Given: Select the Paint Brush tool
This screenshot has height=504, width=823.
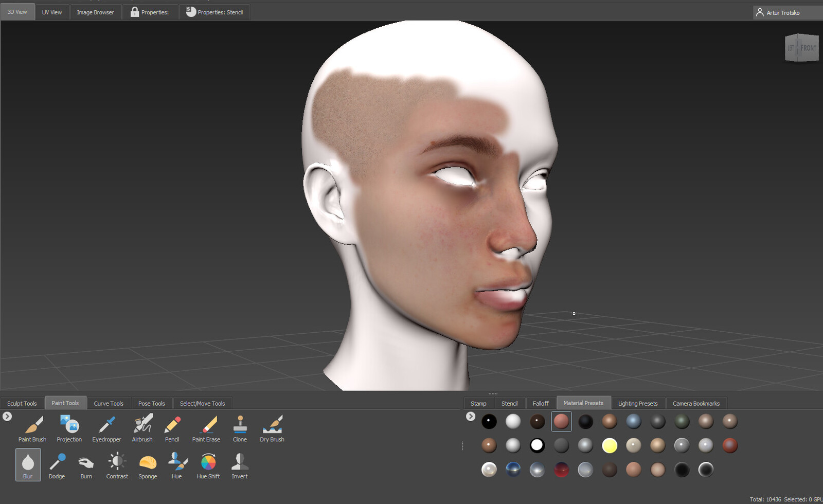Looking at the screenshot, I should (32, 428).
